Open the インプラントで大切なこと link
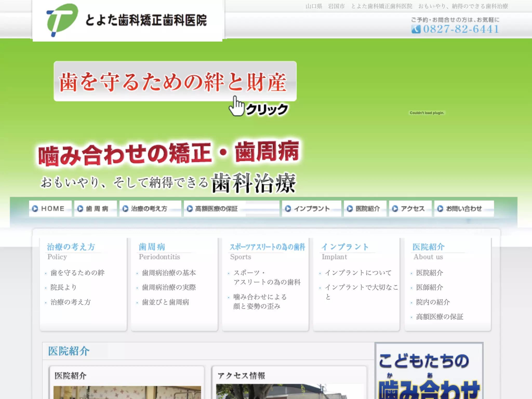This screenshot has height=399, width=532. coord(362,292)
